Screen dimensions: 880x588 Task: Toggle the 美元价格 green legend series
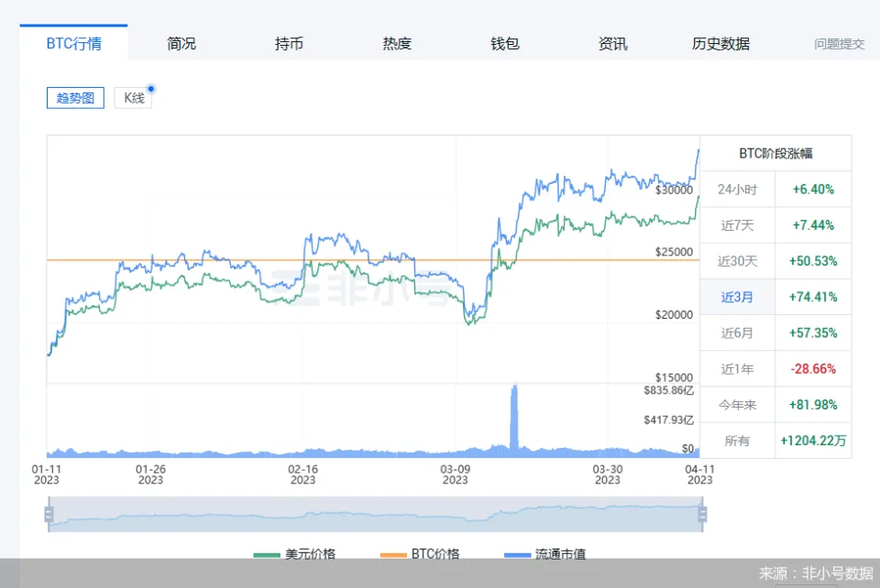tap(294, 553)
